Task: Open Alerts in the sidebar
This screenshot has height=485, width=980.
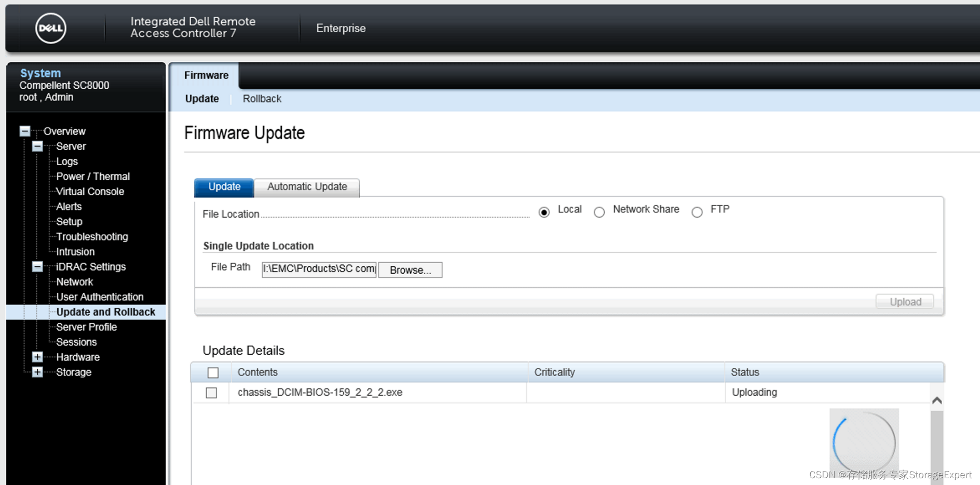Action: pos(69,207)
